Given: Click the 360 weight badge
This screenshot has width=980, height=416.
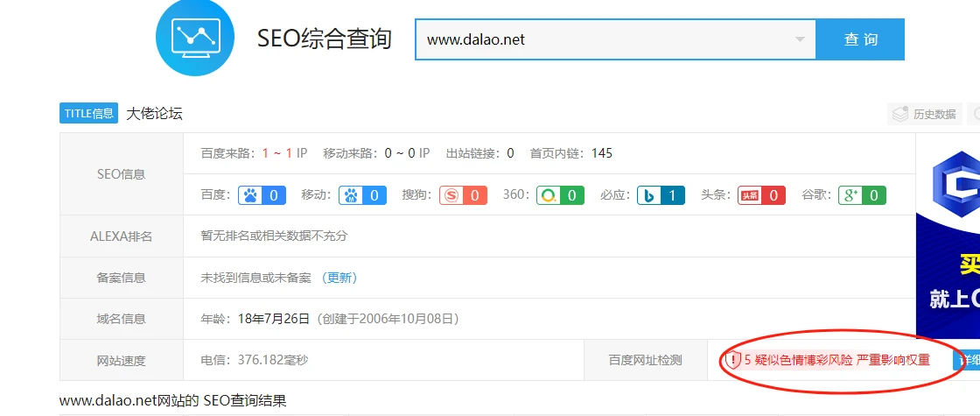Looking at the screenshot, I should point(560,195).
